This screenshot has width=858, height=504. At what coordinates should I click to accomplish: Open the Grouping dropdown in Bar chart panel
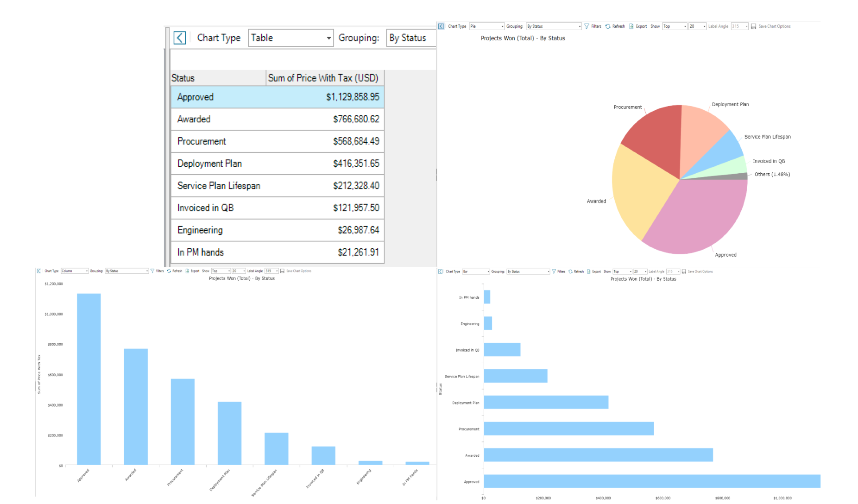click(528, 271)
